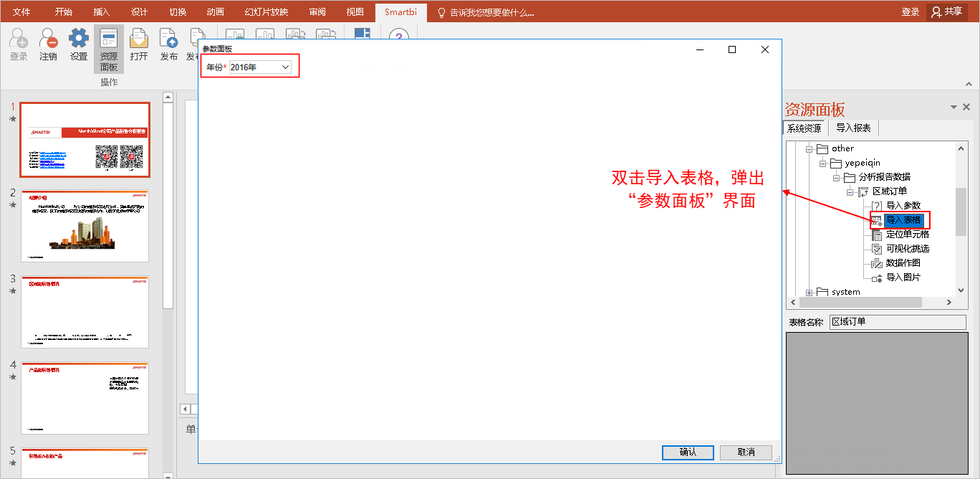The image size is (980, 479).
Task: Click the 打开 (open) ribbon icon
Action: pos(139,44)
